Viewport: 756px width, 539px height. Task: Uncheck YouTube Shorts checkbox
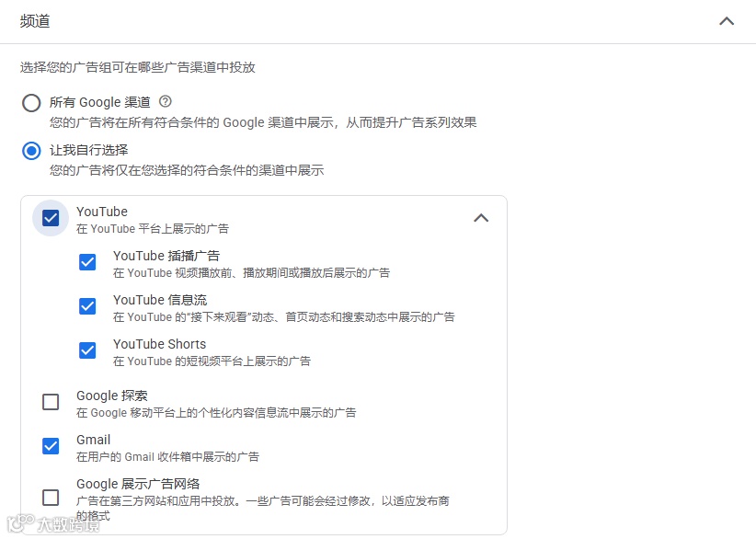pyautogui.click(x=87, y=350)
